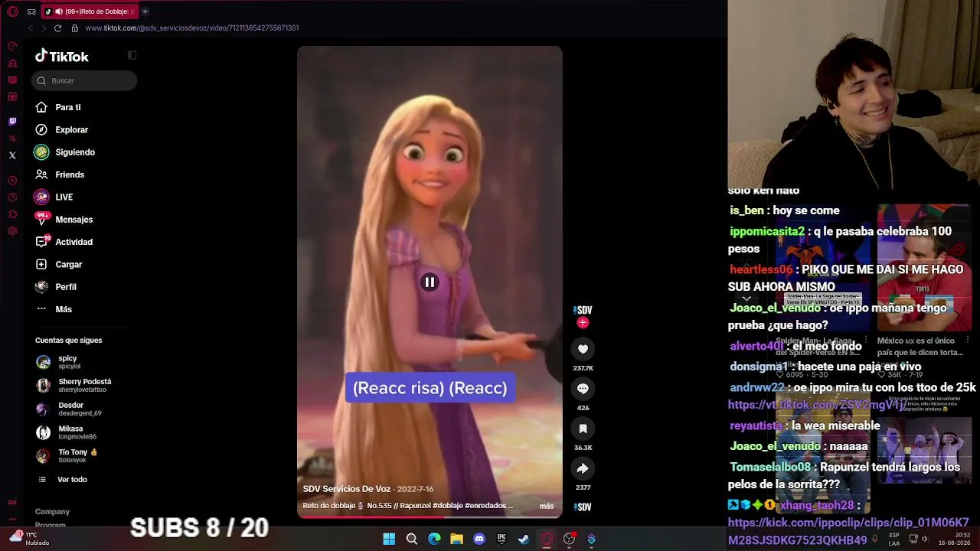Select the Reto de Doblaje TikTok tab

pos(89,11)
